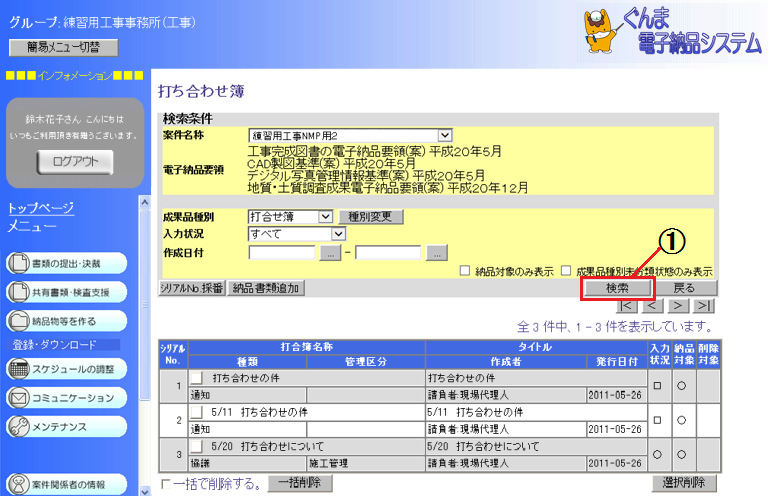Screen dimensions: 768x496
Task: Click タイトル column header
Action: (536, 347)
